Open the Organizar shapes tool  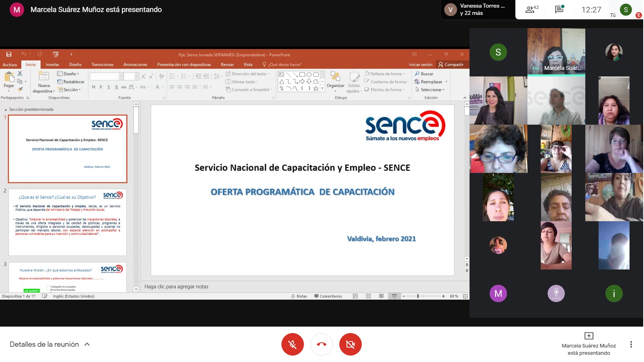point(335,80)
